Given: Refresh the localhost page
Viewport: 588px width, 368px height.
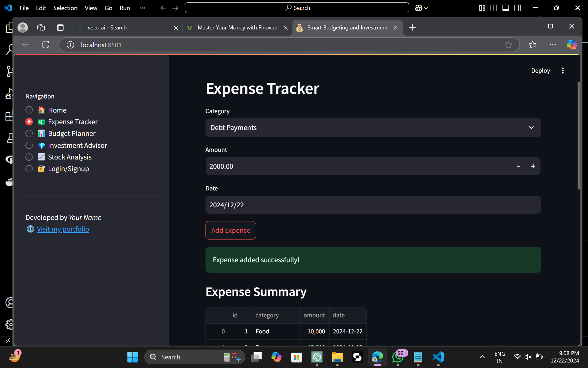Looking at the screenshot, I should tap(46, 45).
